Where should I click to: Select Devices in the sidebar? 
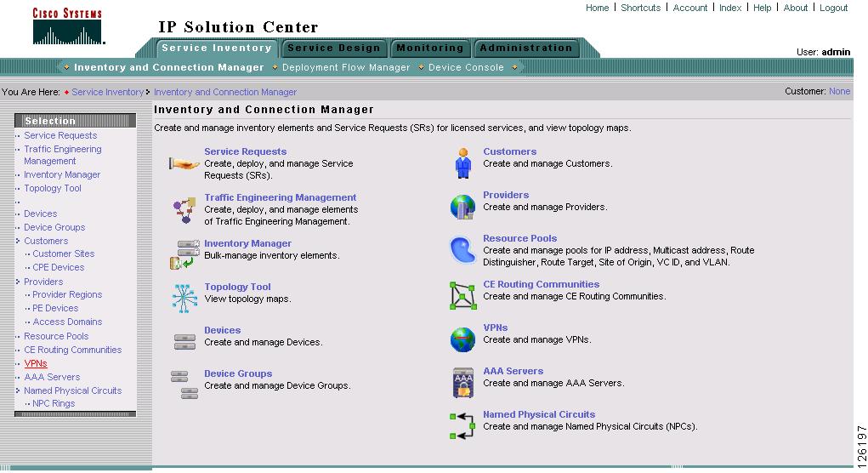click(41, 214)
